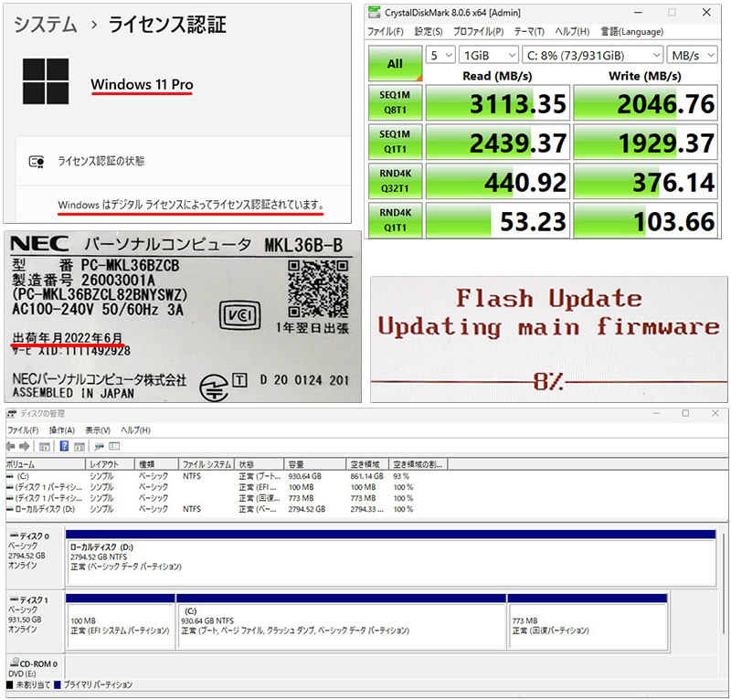The height and width of the screenshot is (700, 731).
Task: Open プロファイル(P) menu in CrystalDiskMark
Action: click(x=478, y=32)
